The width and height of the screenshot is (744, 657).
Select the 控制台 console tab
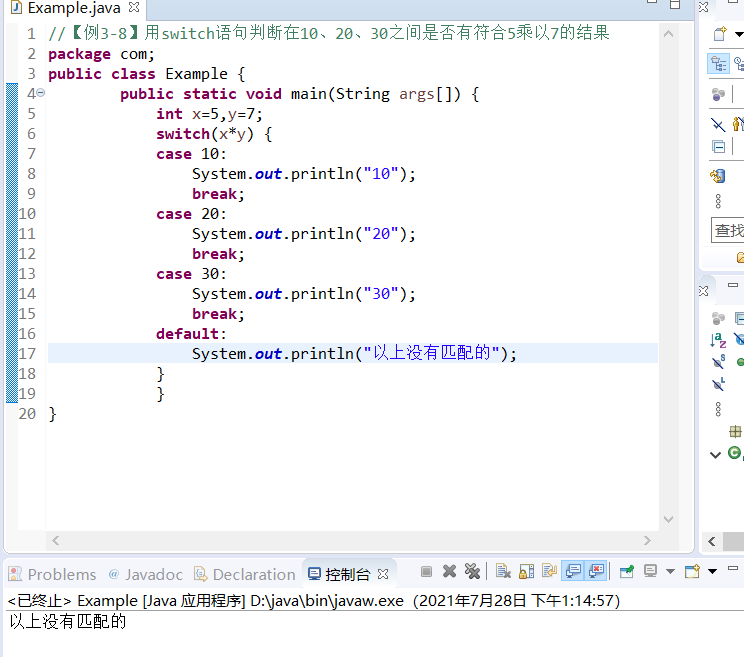[339, 574]
